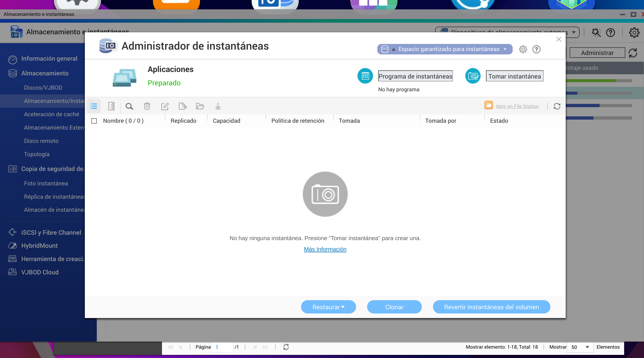The height and width of the screenshot is (358, 644).
Task: Open the Mostrar 50 elements combo box
Action: [x=580, y=347]
